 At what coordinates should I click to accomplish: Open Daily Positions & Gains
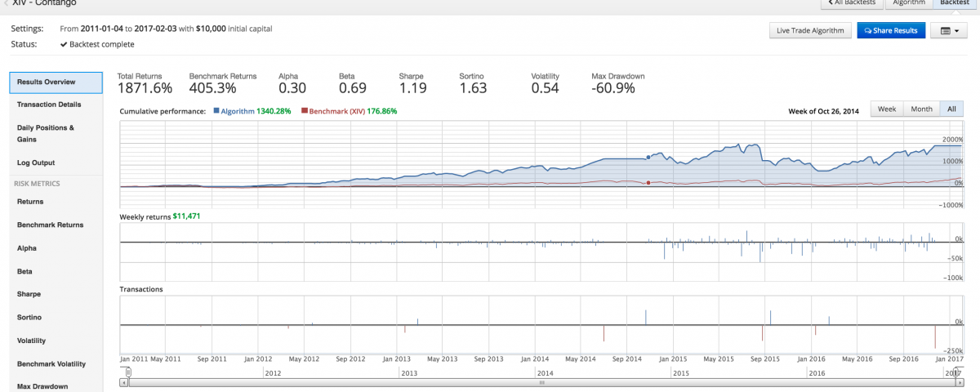[46, 133]
